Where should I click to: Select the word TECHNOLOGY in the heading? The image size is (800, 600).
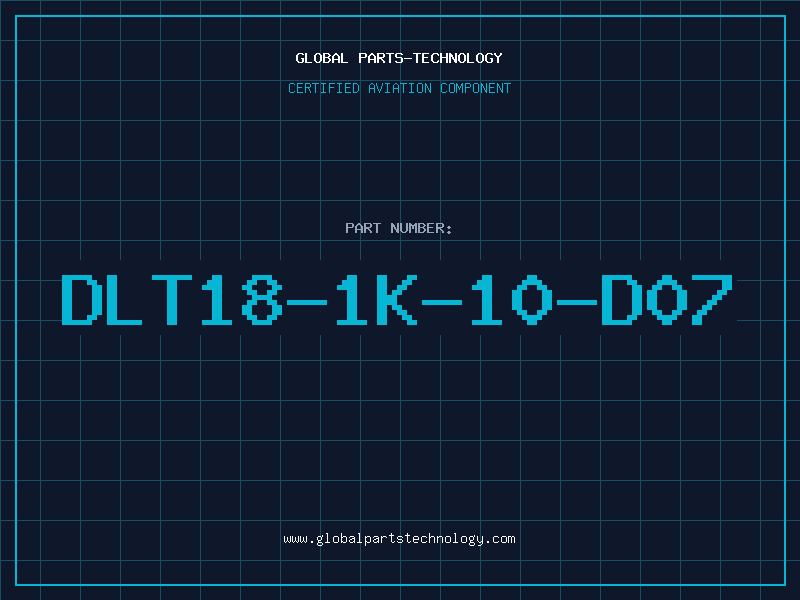pyautogui.click(x=458, y=58)
